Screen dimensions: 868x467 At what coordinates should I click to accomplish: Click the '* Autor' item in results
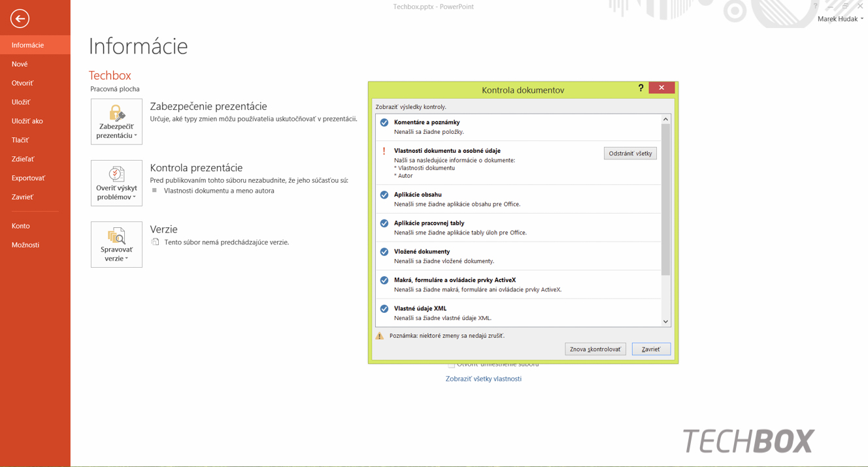coord(403,176)
